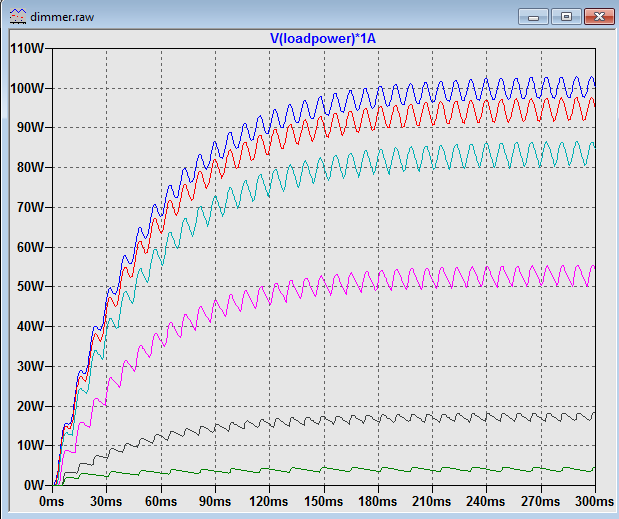619x519 pixels.
Task: Click the 0ms time axis label
Action: (52, 501)
